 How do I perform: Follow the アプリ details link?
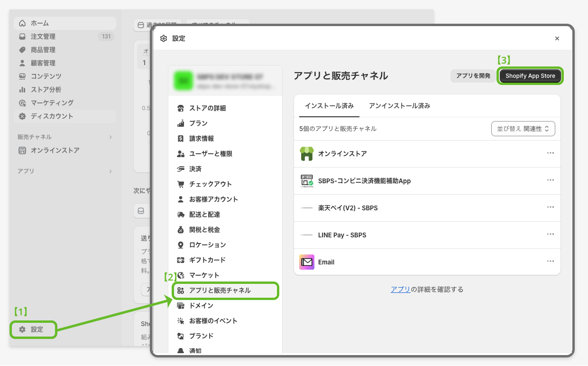coord(400,290)
